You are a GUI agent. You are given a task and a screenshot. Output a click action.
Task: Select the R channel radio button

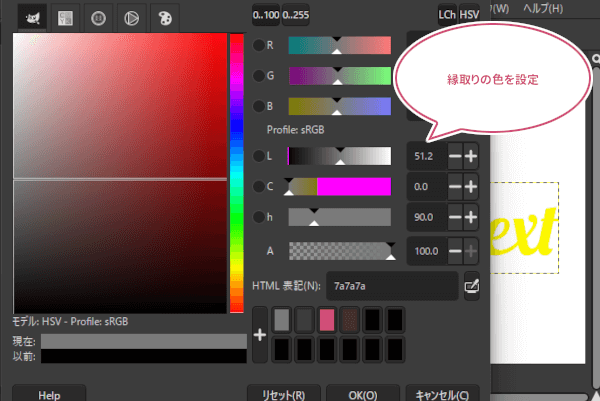click(259, 46)
